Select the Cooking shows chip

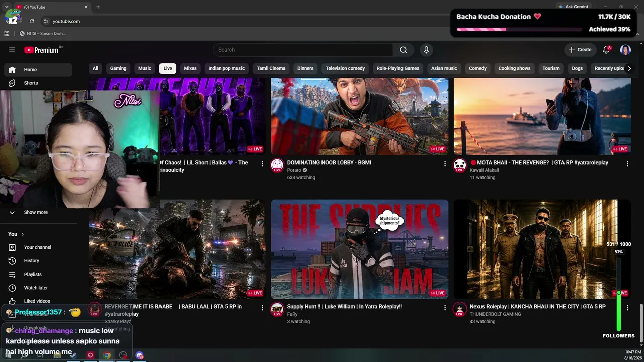[514, 68]
